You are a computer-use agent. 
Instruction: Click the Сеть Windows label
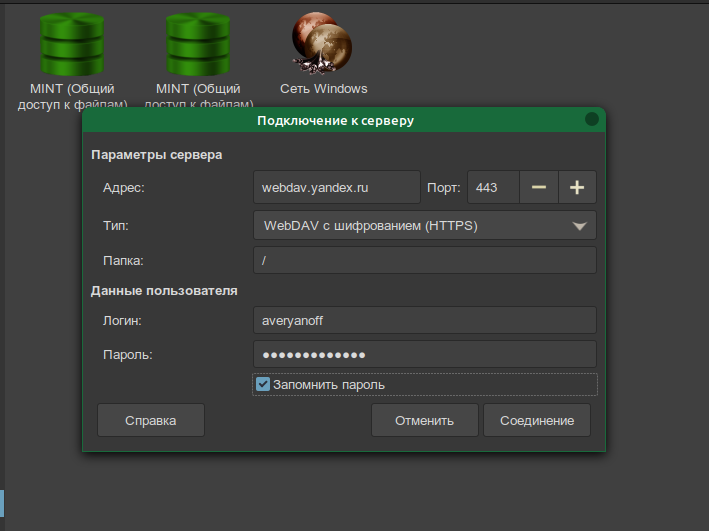point(324,89)
